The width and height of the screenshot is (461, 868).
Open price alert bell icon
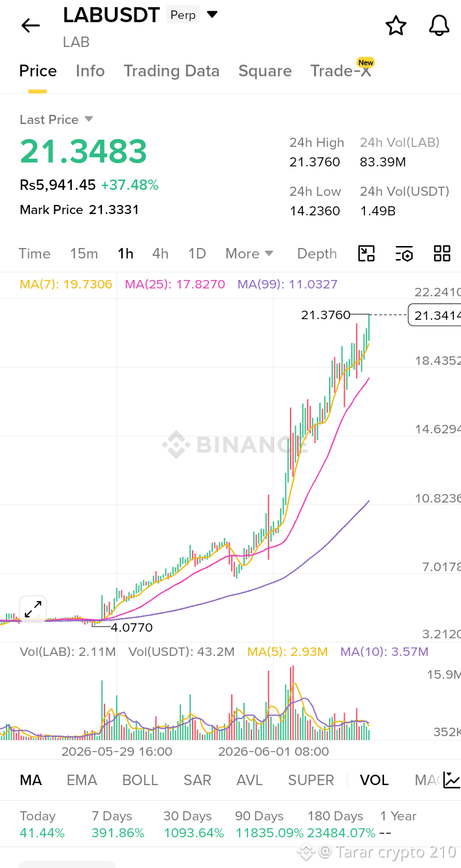pyautogui.click(x=439, y=25)
